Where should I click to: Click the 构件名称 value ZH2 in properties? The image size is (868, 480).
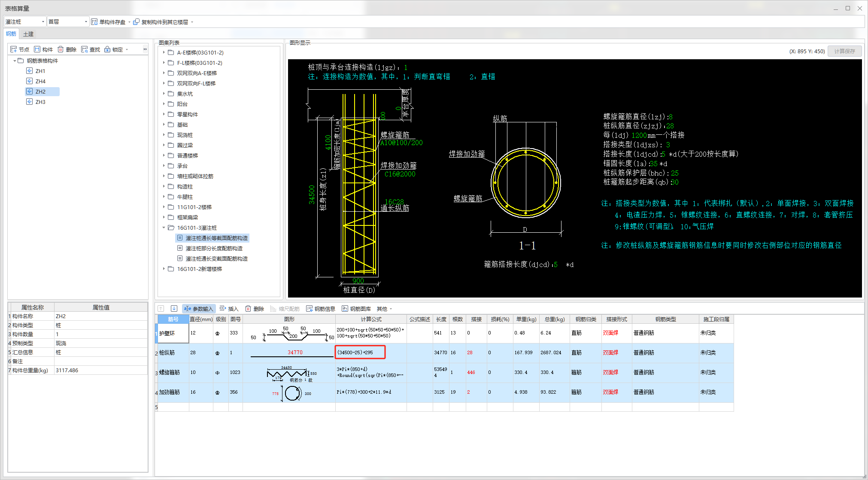[101, 316]
